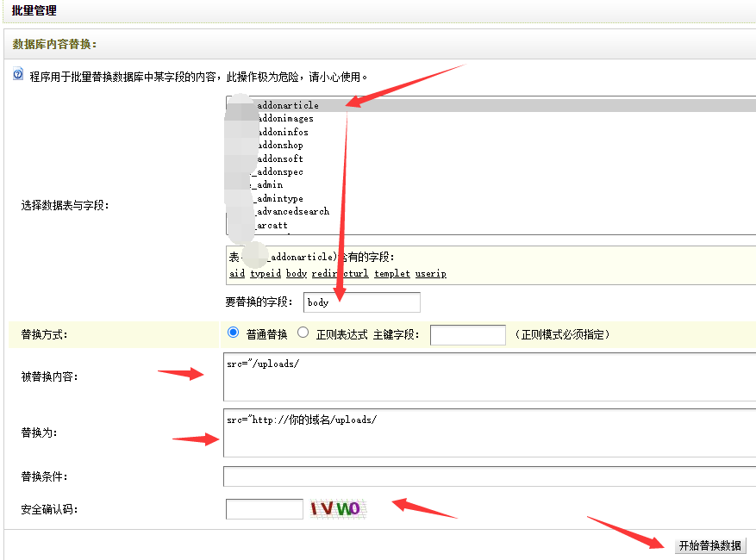Open the aid field link
756x560 pixels.
[x=237, y=273]
